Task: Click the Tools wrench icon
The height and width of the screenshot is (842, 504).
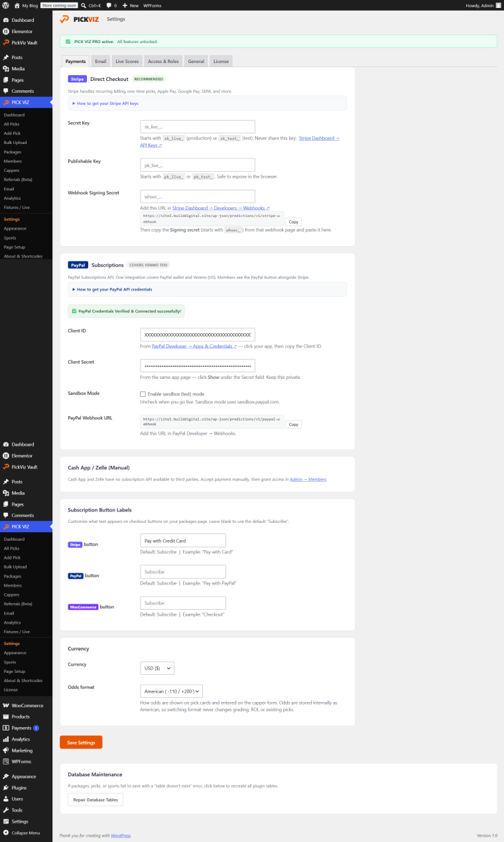Action: pyautogui.click(x=5, y=810)
